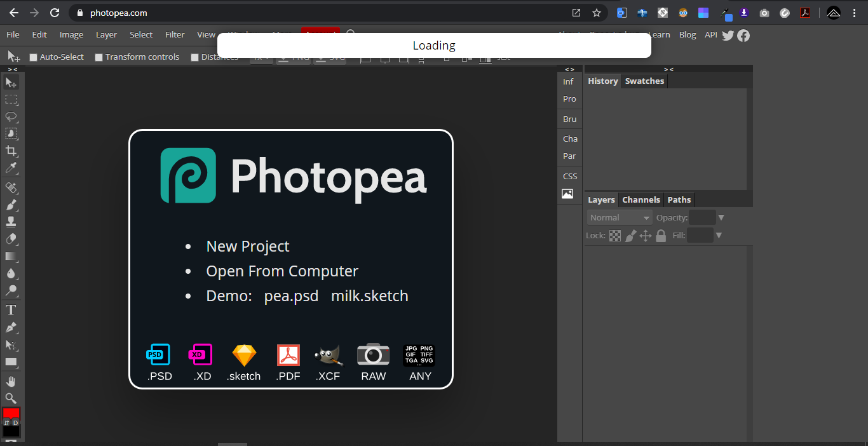Click the lock position cross-arrows icon
868x446 pixels.
[x=646, y=236]
